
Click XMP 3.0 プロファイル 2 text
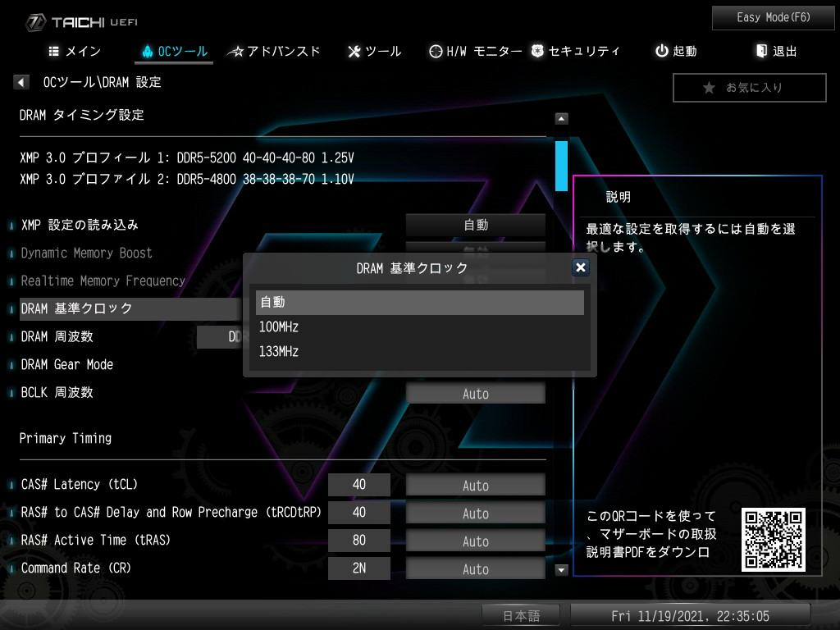(187, 179)
